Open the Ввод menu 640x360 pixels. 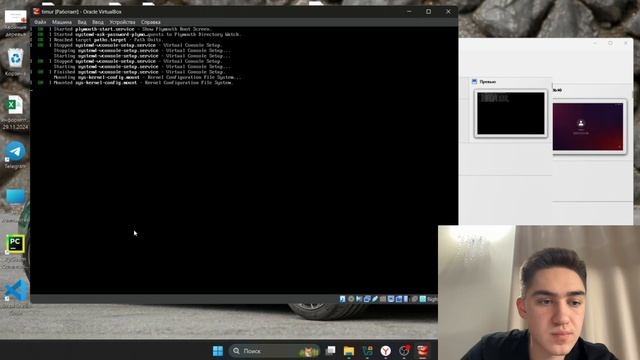pyautogui.click(x=98, y=22)
